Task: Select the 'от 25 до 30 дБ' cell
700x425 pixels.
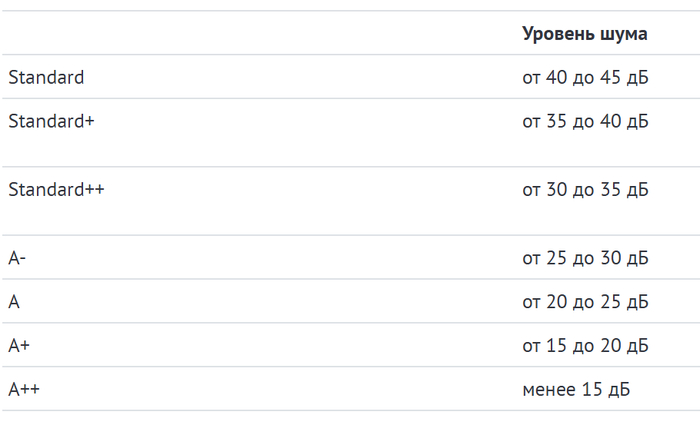Action: click(585, 258)
